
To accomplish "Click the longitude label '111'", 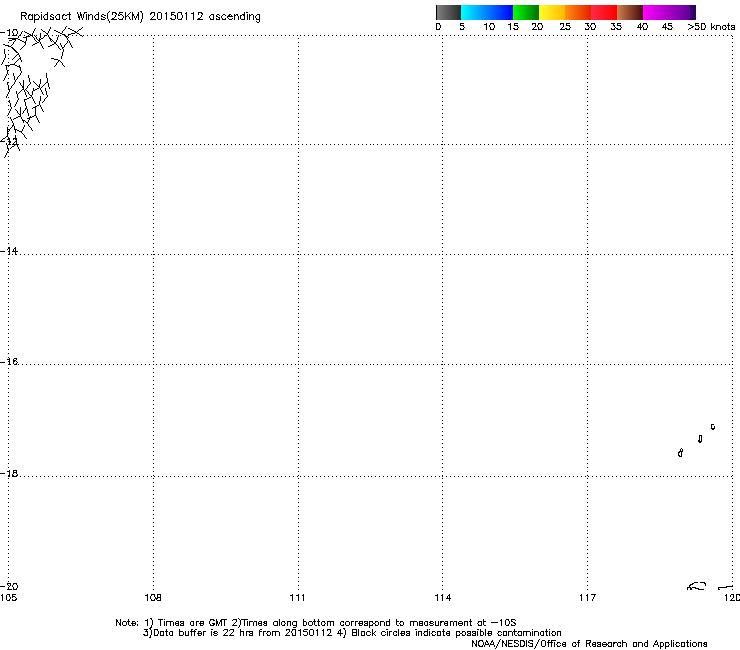I will 297,598.
